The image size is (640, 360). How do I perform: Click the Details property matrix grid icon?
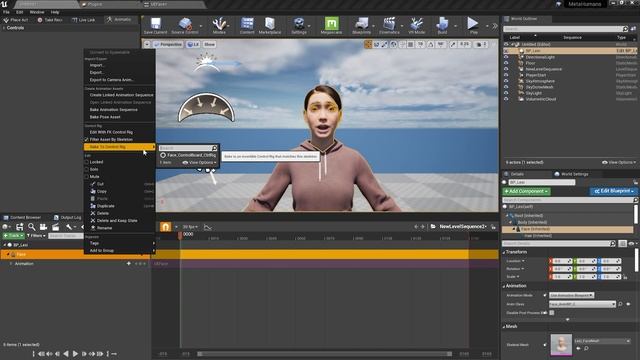pyautogui.click(x=622, y=243)
